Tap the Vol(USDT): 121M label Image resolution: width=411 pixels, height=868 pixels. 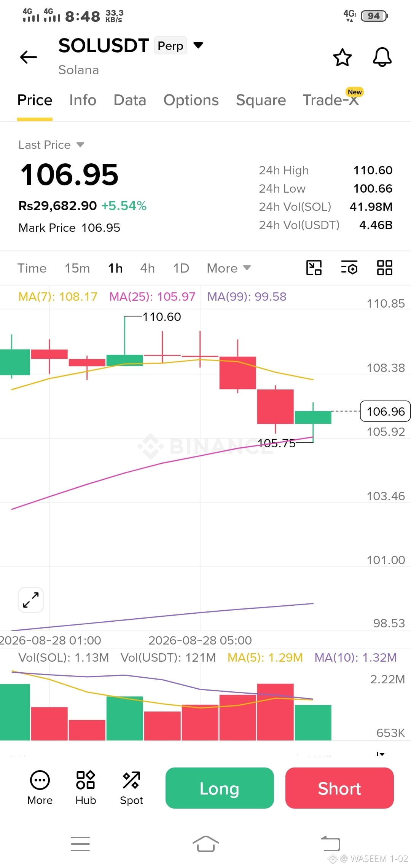[x=168, y=657]
